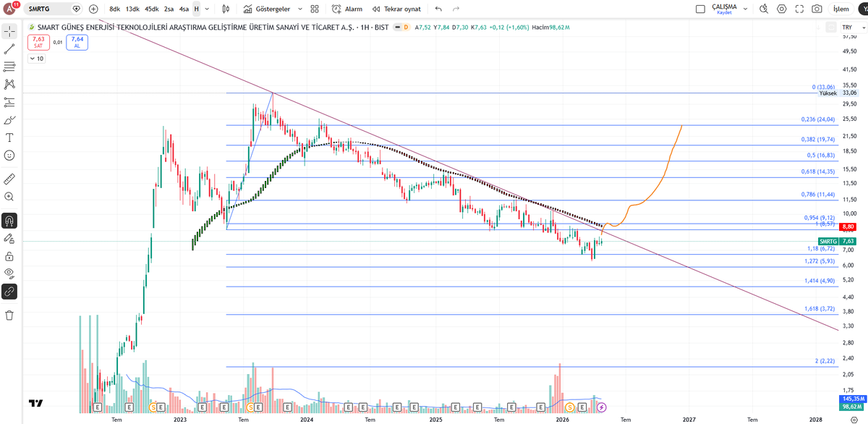Undo the last chart action
868x424 pixels.
click(x=438, y=9)
